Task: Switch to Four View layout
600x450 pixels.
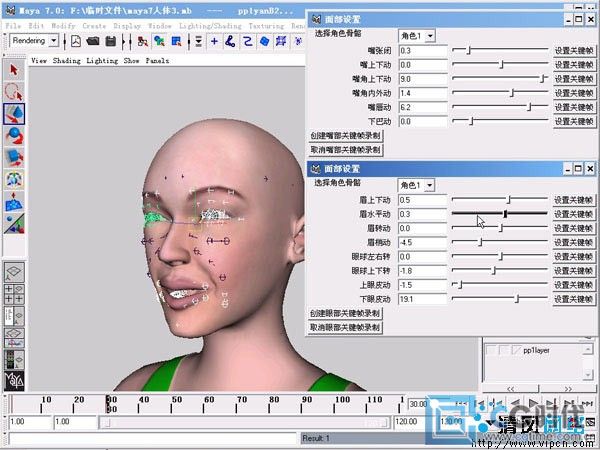Action: click(x=14, y=294)
